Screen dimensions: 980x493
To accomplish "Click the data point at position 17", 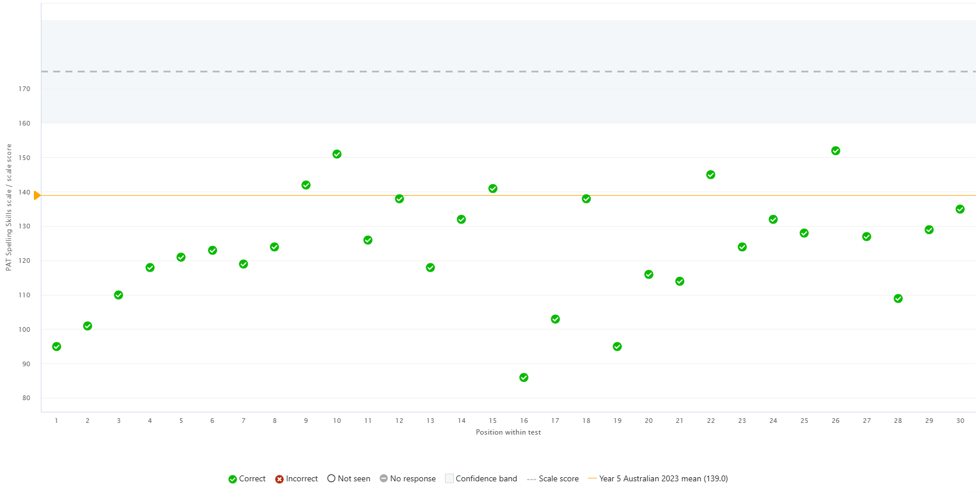I will pos(555,320).
